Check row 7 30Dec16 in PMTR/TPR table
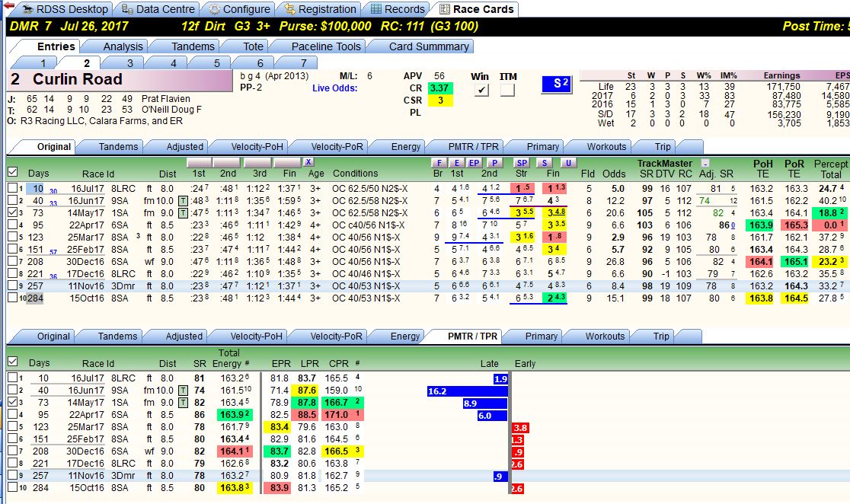 click(12, 451)
